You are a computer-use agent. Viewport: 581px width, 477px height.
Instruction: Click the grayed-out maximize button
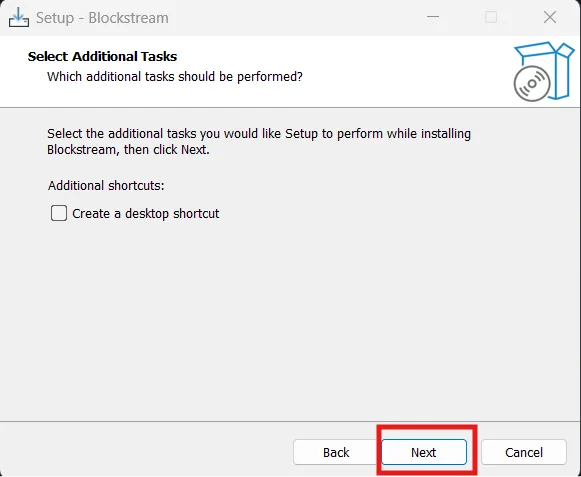pyautogui.click(x=491, y=17)
